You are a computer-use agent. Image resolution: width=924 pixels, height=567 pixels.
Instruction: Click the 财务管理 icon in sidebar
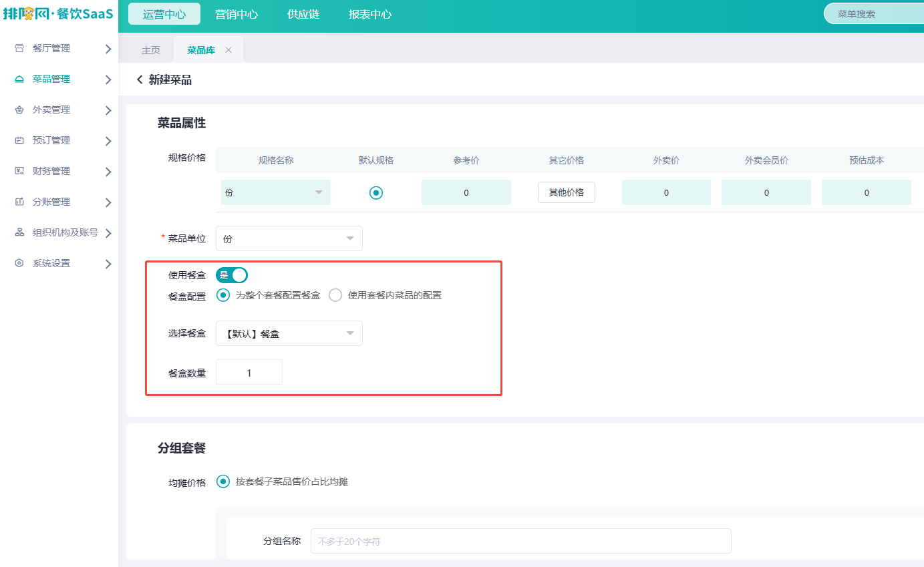pos(19,171)
